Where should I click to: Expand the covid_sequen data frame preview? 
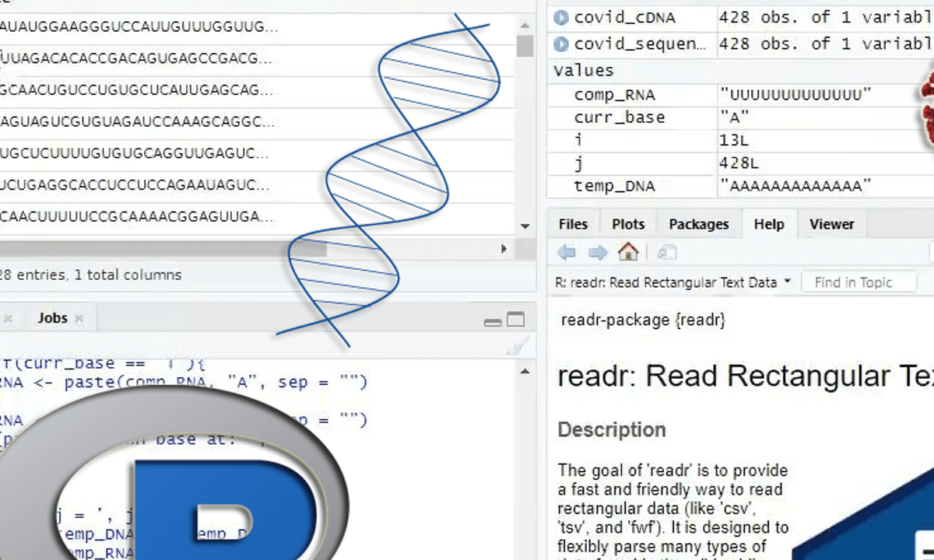[x=560, y=44]
